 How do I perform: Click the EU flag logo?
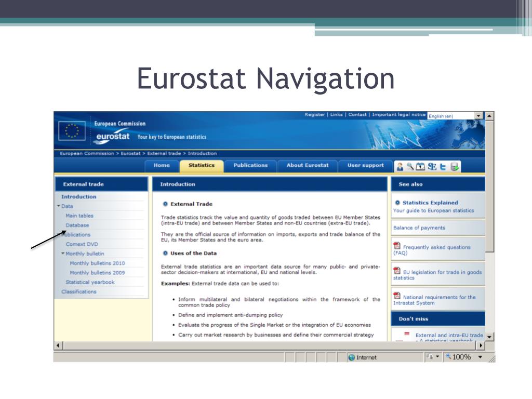72,130
